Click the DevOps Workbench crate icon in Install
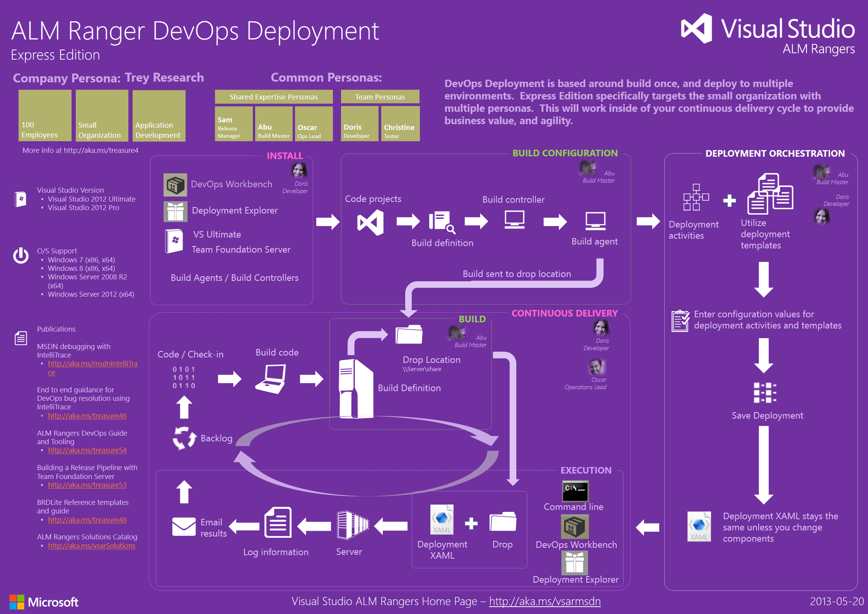Image resolution: width=868 pixels, height=614 pixels. 175,185
